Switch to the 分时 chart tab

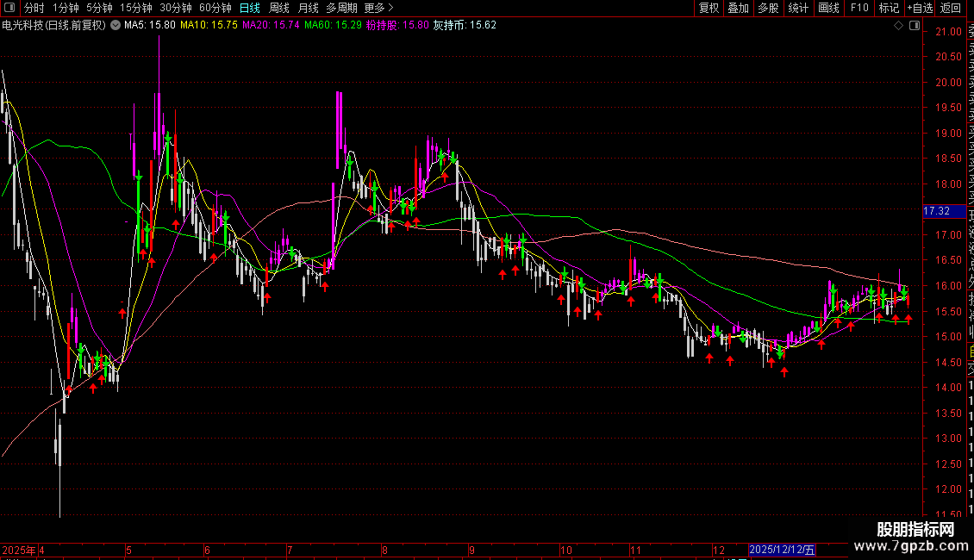[x=34, y=8]
